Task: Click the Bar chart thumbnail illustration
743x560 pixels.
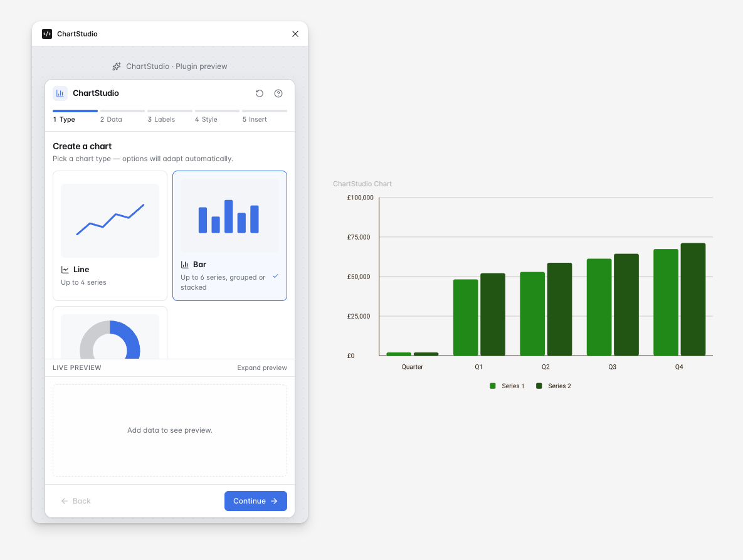Action: tap(230, 216)
